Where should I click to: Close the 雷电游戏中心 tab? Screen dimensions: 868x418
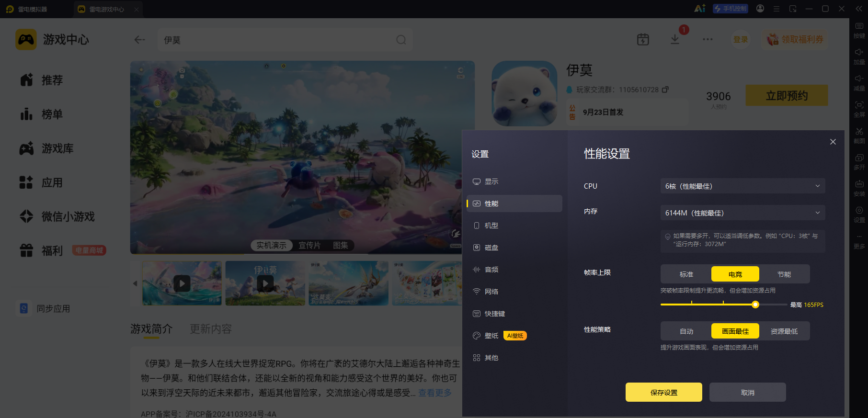[x=137, y=9]
